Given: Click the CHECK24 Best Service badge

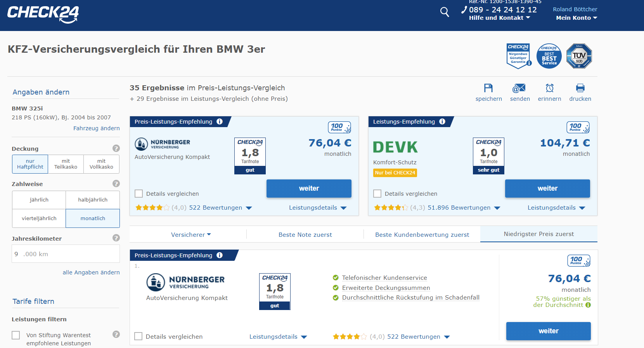Looking at the screenshot, I should pyautogui.click(x=549, y=56).
